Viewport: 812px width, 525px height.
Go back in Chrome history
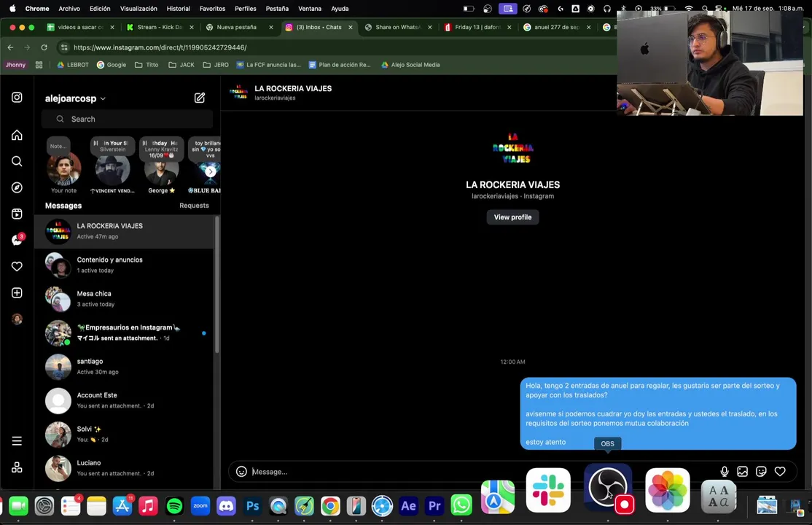[10, 47]
